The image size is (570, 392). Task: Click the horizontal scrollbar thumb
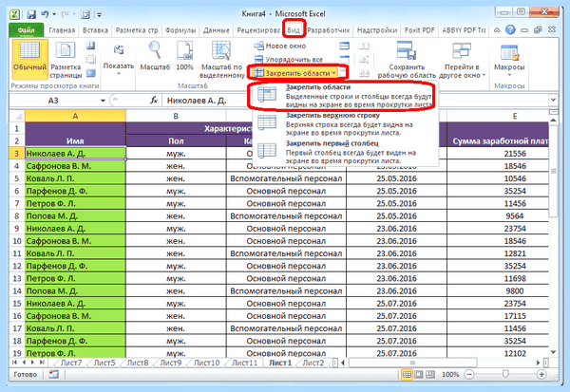412,363
